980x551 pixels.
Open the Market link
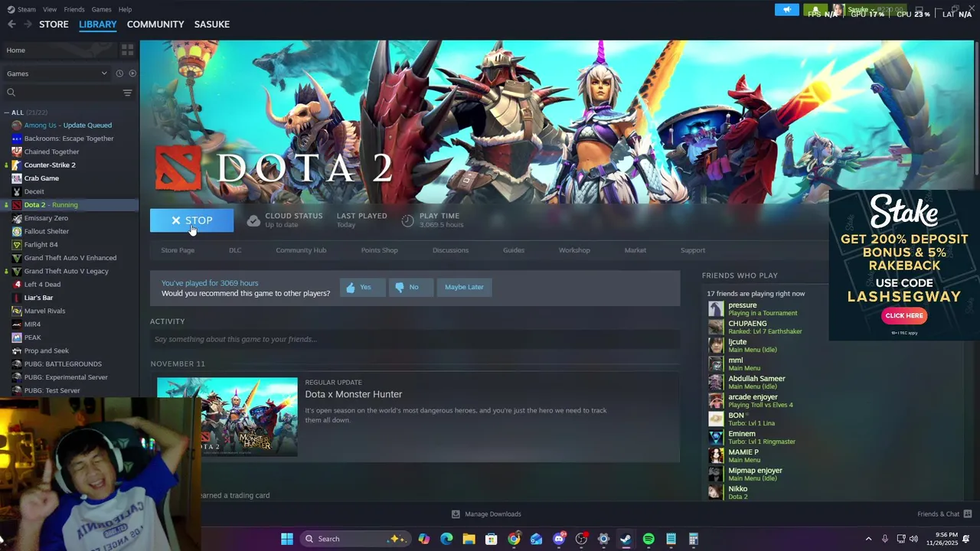(x=635, y=250)
